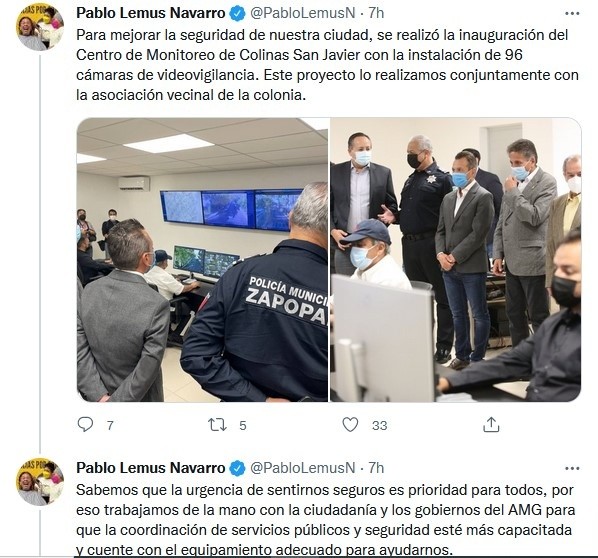Open the left photo of the monitoring room
This screenshot has width=598, height=558.
tap(202, 259)
